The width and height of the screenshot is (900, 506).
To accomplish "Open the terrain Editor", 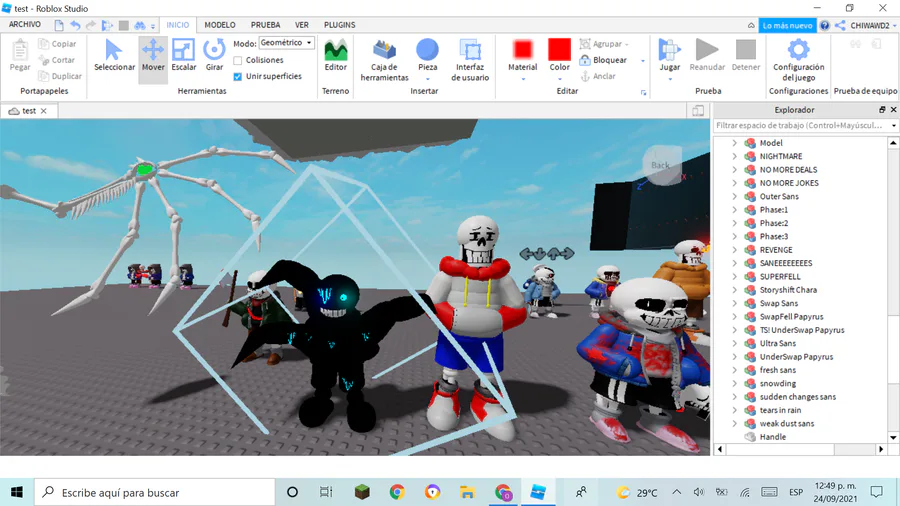I will (336, 56).
